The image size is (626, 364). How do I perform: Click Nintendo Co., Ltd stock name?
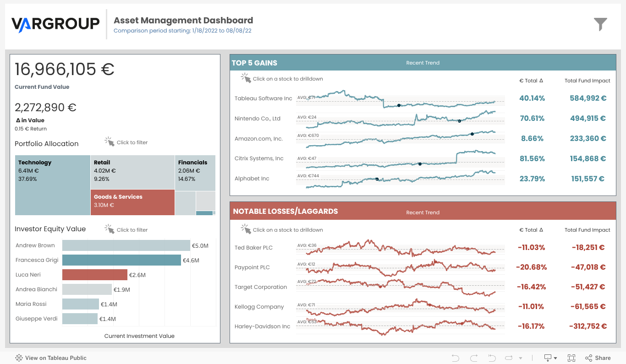tap(257, 119)
